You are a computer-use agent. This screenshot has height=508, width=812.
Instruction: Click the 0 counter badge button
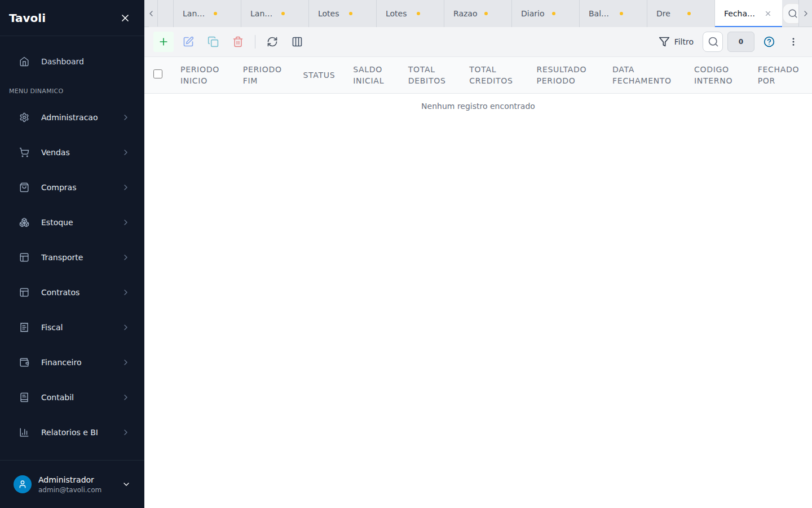tap(741, 42)
